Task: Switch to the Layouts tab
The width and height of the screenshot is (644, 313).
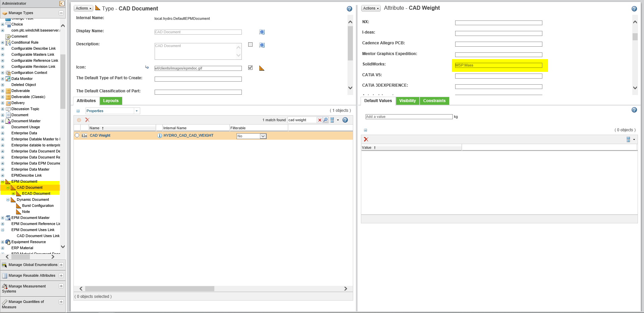Action: coord(111,101)
